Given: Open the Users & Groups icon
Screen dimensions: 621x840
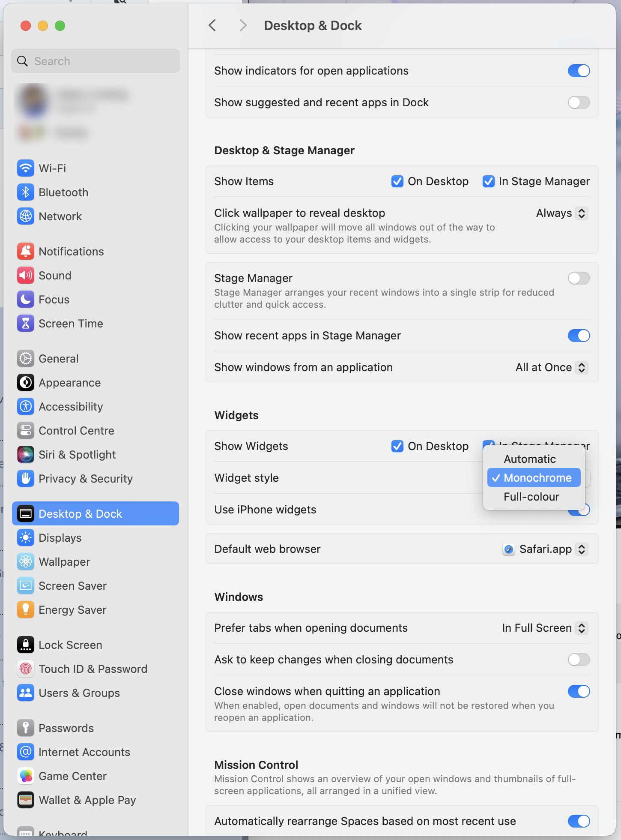Looking at the screenshot, I should click(x=26, y=693).
